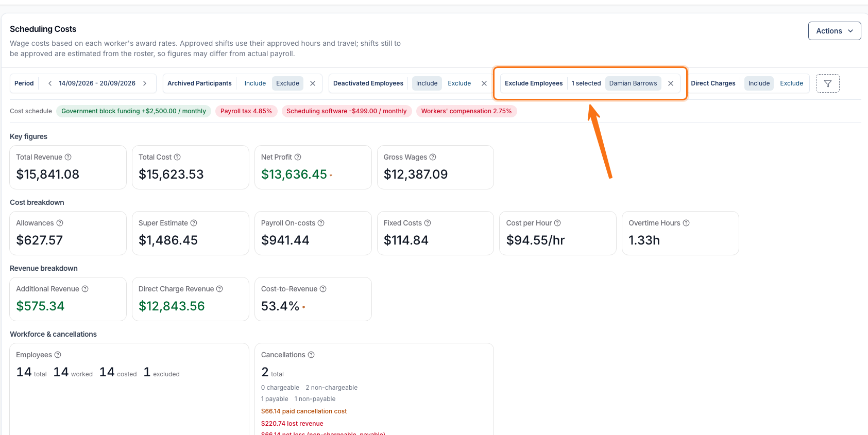Click the 1 excluded employees count
The height and width of the screenshot is (435, 868).
162,372
